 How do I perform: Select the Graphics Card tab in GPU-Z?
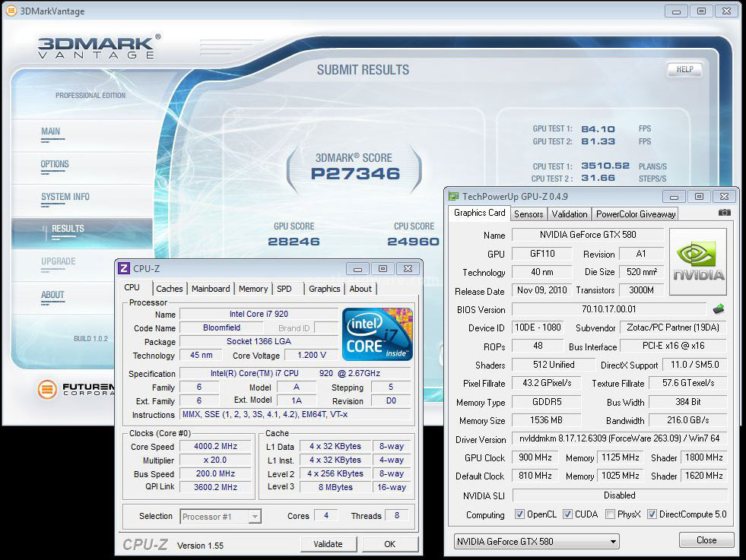479,213
